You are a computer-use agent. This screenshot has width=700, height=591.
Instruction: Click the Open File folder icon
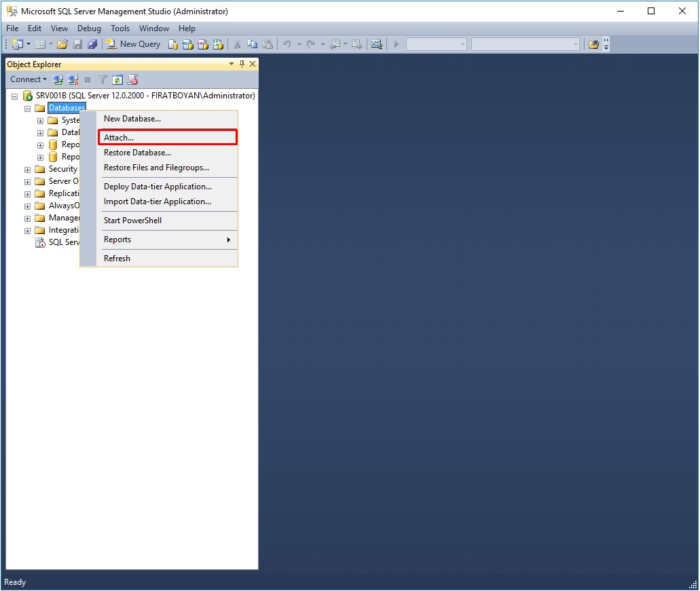coord(62,44)
